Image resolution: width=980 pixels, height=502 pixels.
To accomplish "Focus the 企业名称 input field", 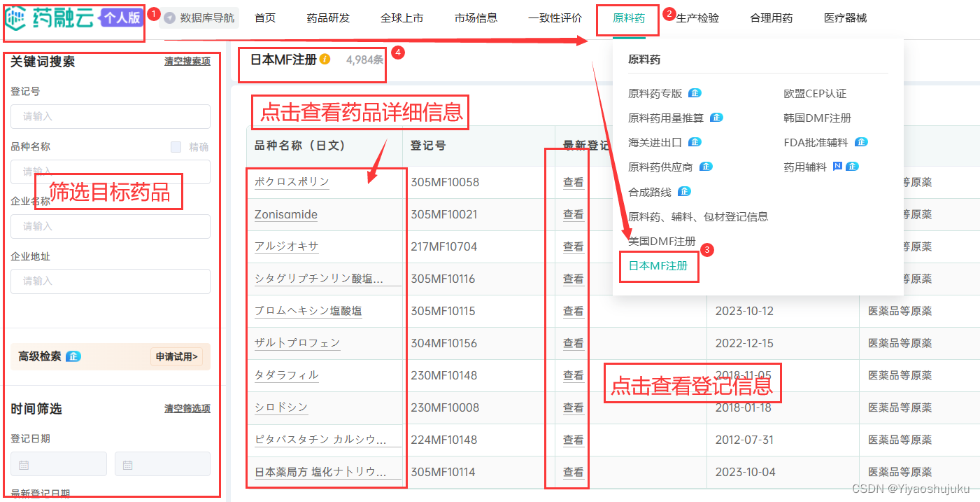I will (x=111, y=226).
